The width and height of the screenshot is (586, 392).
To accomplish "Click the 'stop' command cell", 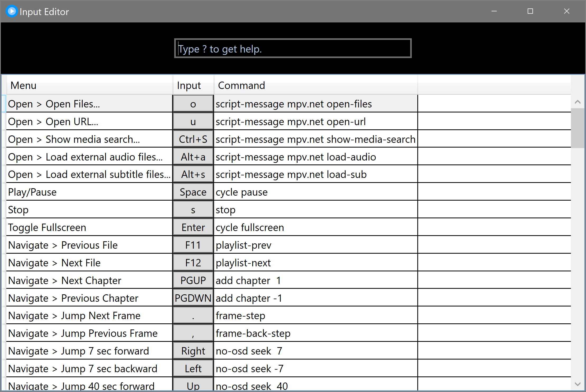I will pyautogui.click(x=316, y=210).
